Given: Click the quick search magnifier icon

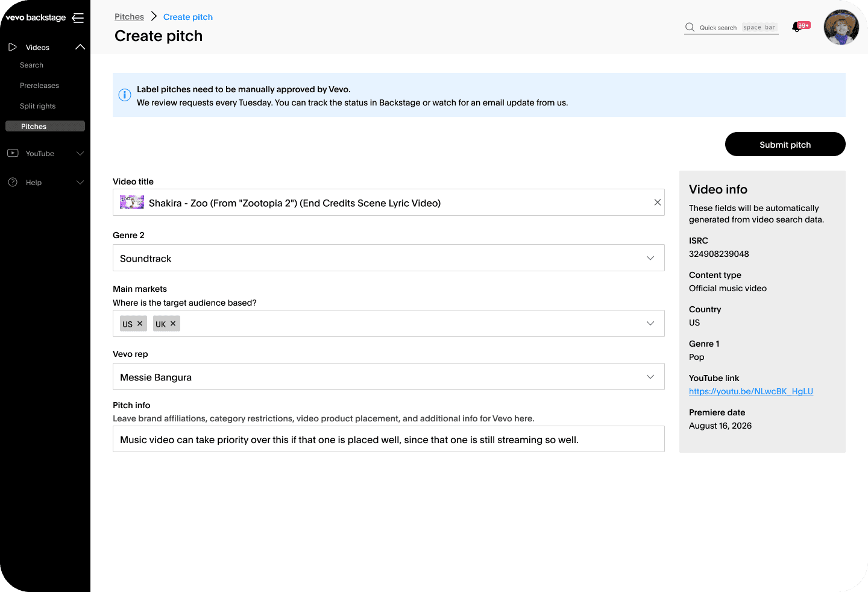Looking at the screenshot, I should point(690,27).
